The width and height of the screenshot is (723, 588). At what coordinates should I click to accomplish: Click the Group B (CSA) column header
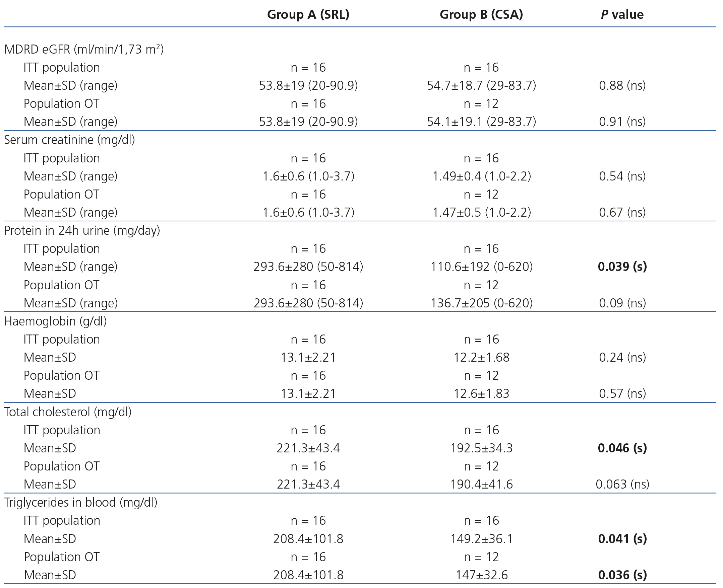481,14
